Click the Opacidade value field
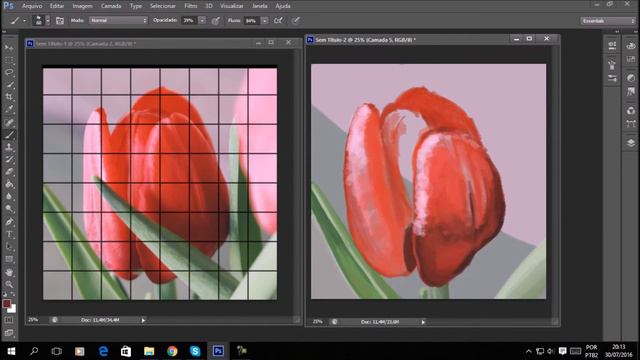 pos(189,20)
